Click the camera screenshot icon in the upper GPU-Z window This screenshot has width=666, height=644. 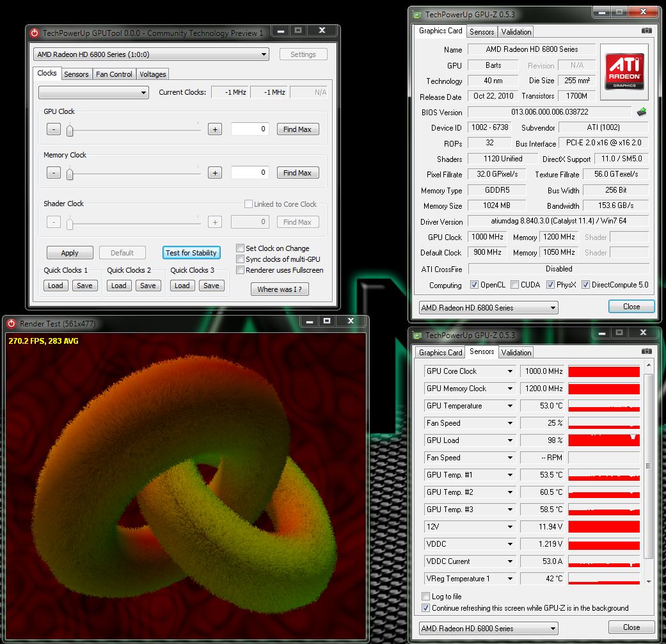(x=646, y=31)
